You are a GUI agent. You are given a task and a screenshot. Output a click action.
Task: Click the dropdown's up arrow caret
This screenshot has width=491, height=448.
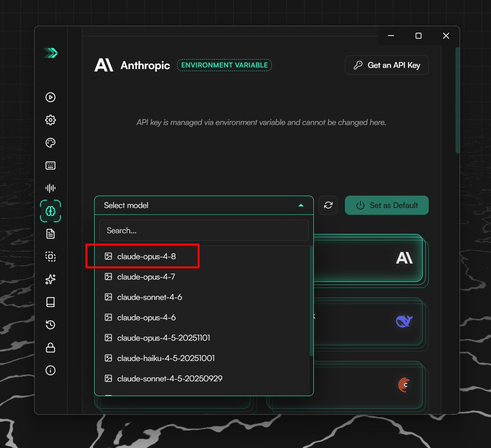coord(301,205)
